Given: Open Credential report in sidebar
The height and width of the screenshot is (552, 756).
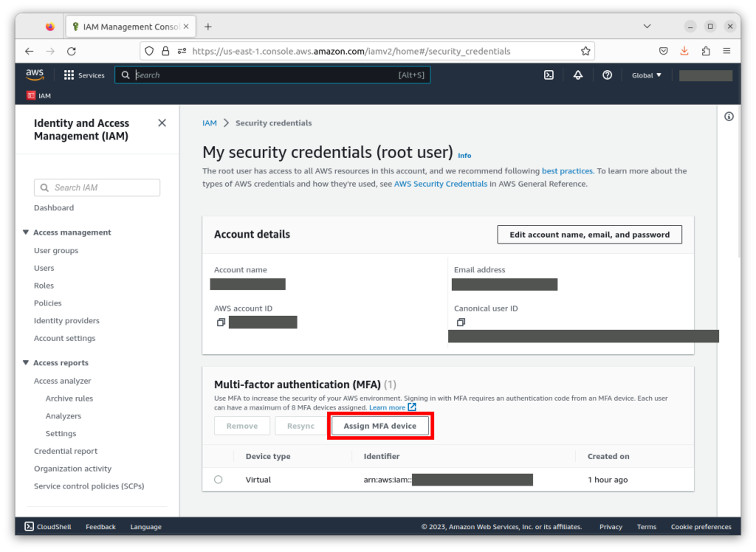Looking at the screenshot, I should pos(66,451).
